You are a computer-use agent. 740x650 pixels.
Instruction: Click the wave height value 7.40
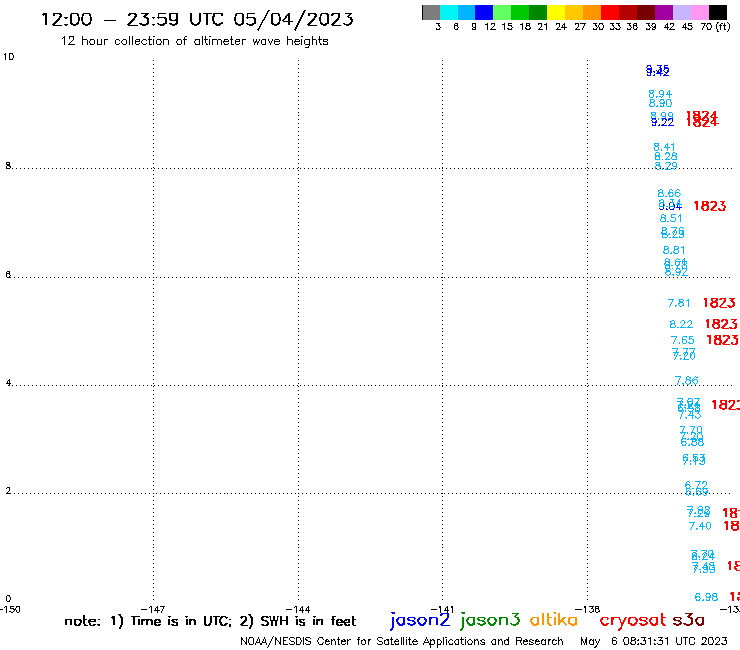(700, 526)
